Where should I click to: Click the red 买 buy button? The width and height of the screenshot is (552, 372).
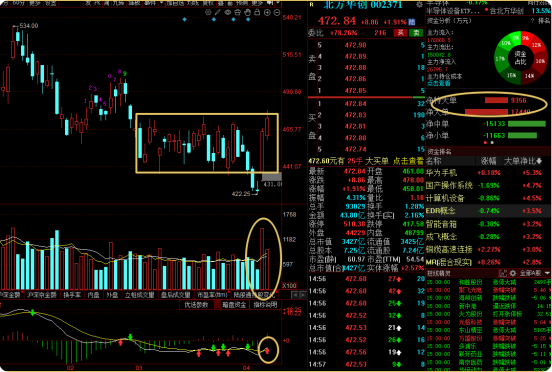(x=400, y=33)
